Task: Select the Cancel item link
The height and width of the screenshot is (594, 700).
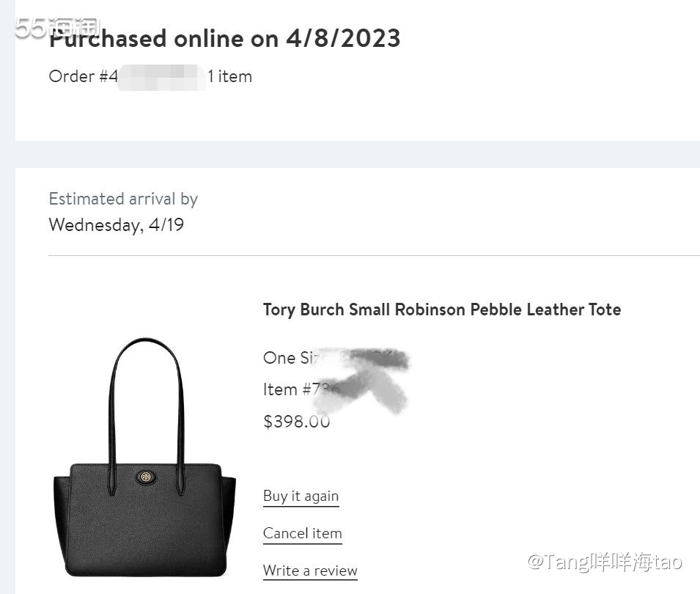Action: point(302,534)
